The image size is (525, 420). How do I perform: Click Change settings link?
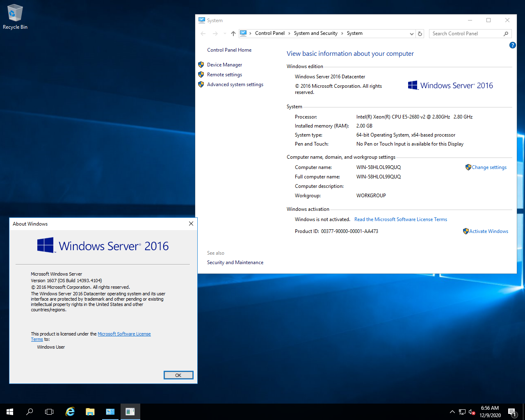[489, 167]
